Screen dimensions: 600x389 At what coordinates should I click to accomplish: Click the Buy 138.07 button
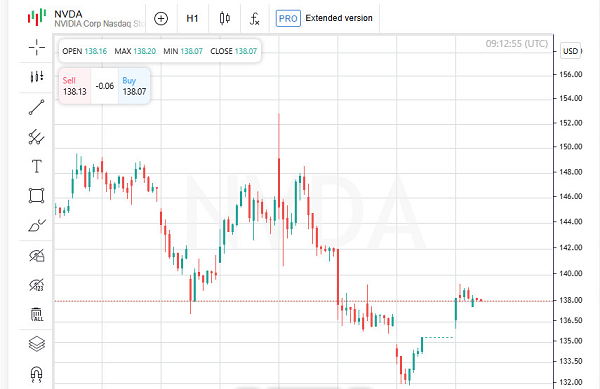(134, 86)
